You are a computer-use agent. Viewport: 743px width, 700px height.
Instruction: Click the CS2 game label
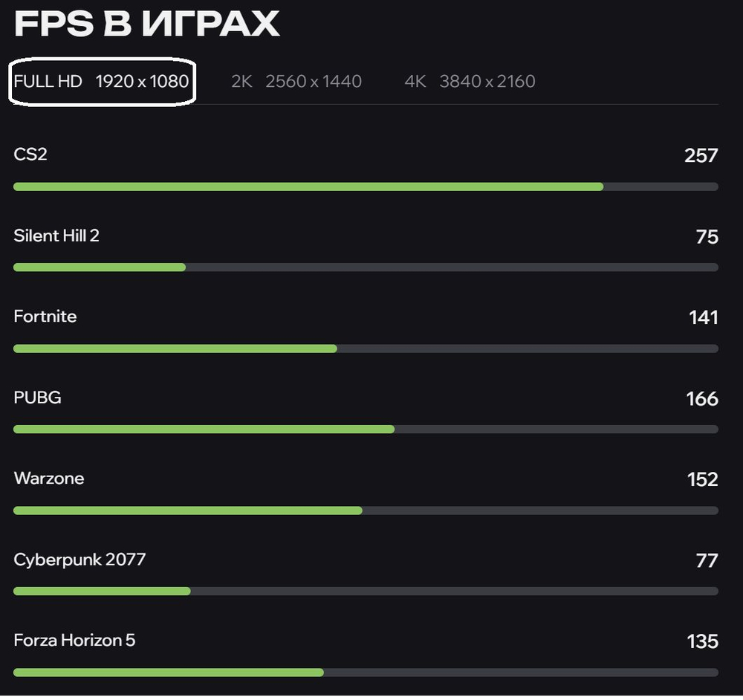point(30,155)
